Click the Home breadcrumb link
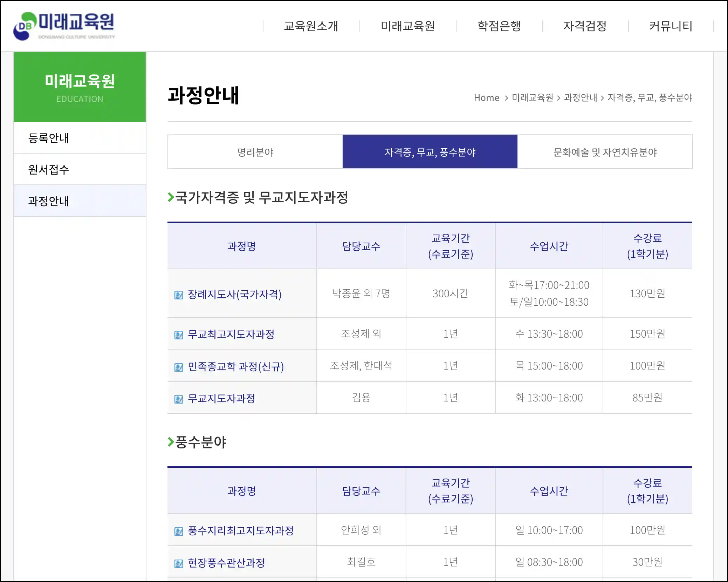This screenshot has width=728, height=582. [x=486, y=98]
